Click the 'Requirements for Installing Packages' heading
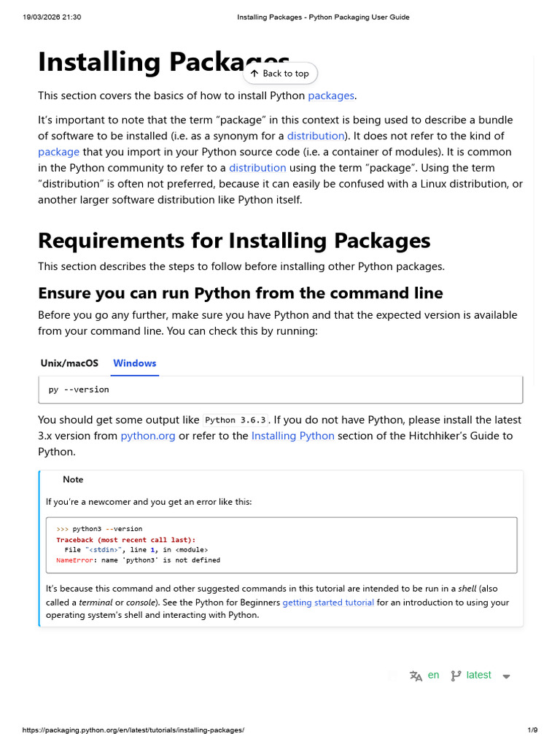 pos(234,241)
